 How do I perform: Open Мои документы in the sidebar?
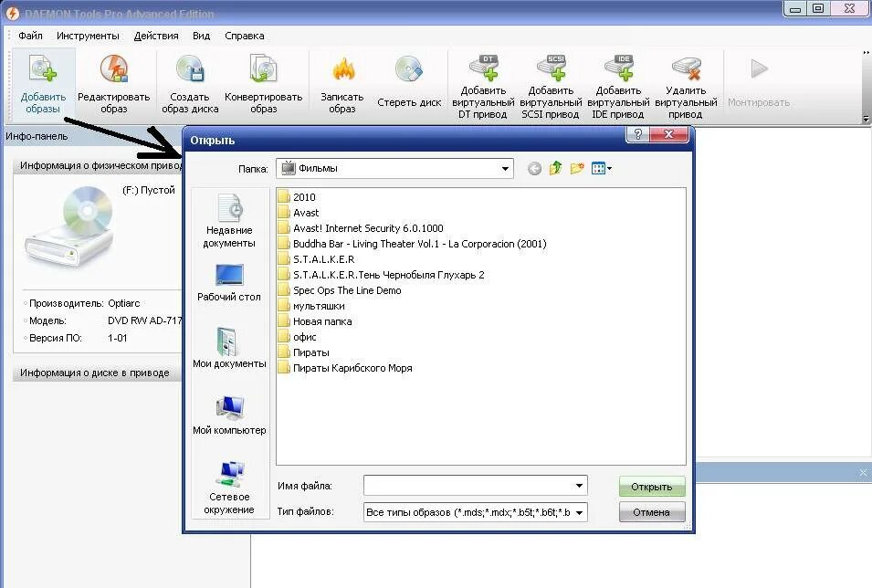tap(229, 348)
